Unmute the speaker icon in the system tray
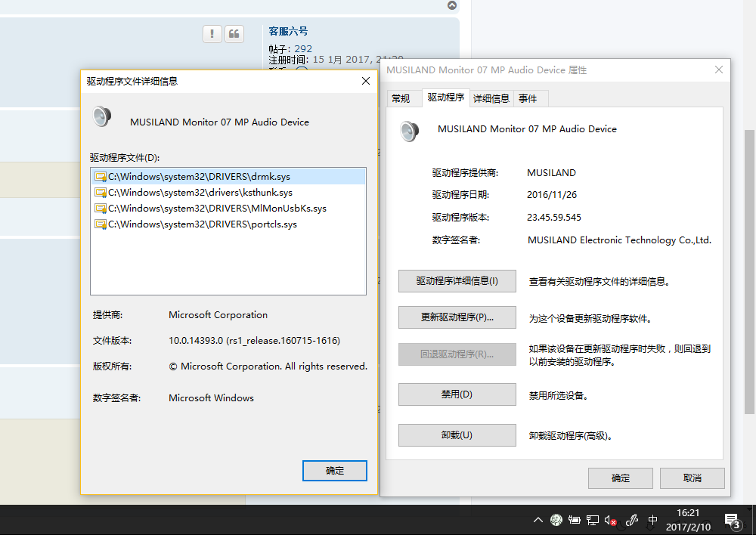The width and height of the screenshot is (756, 535). [x=609, y=520]
